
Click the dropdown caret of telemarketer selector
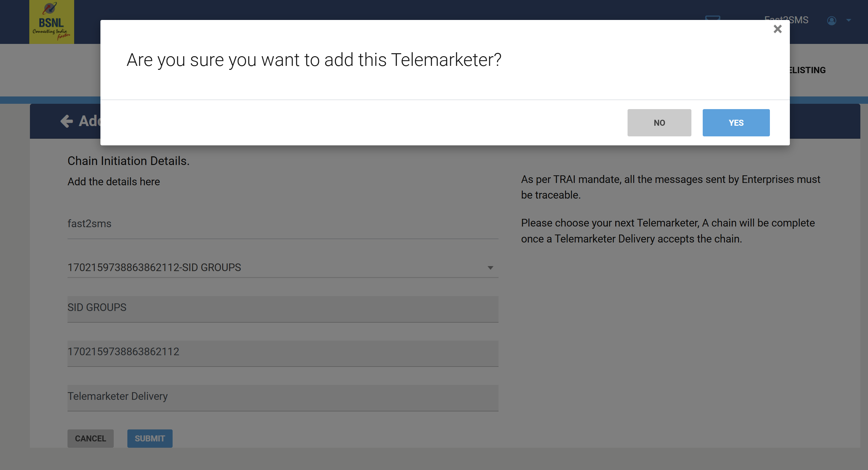coord(490,268)
